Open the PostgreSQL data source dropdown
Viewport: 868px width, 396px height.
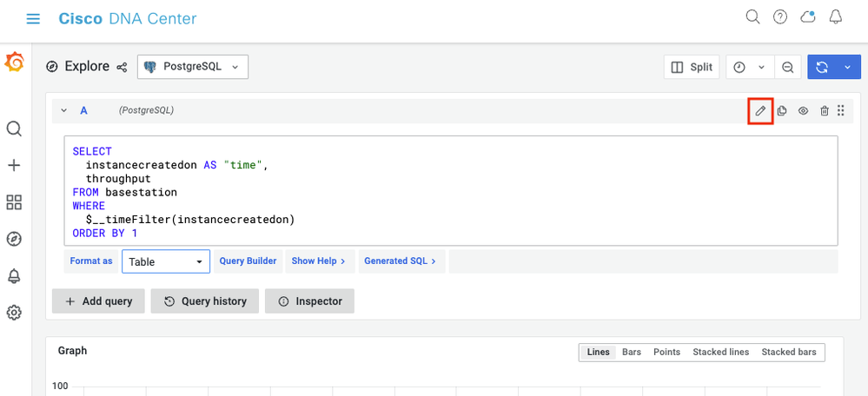click(193, 67)
